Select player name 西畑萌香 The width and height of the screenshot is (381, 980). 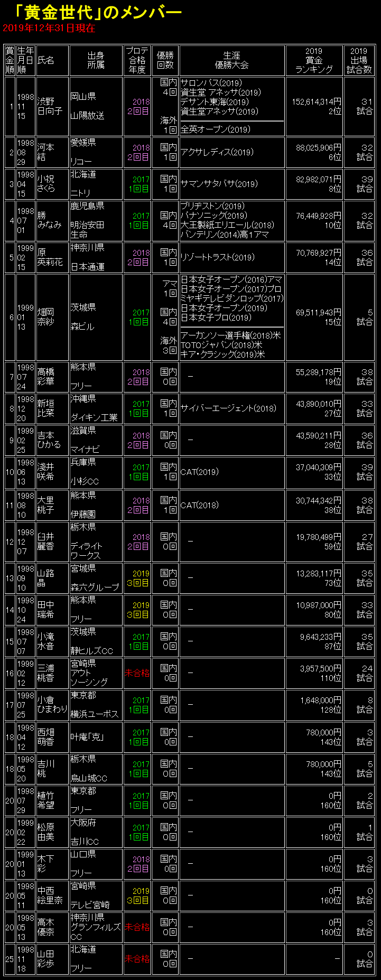point(46,737)
